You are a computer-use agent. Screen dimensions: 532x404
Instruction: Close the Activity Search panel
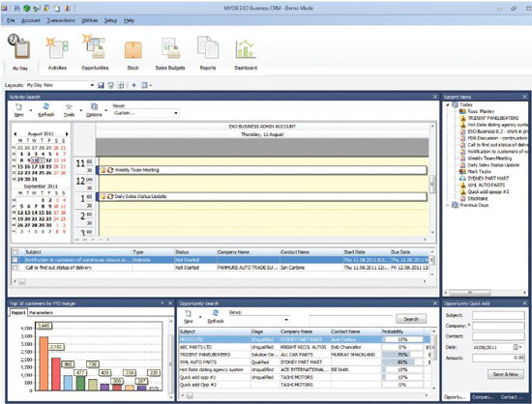click(435, 97)
